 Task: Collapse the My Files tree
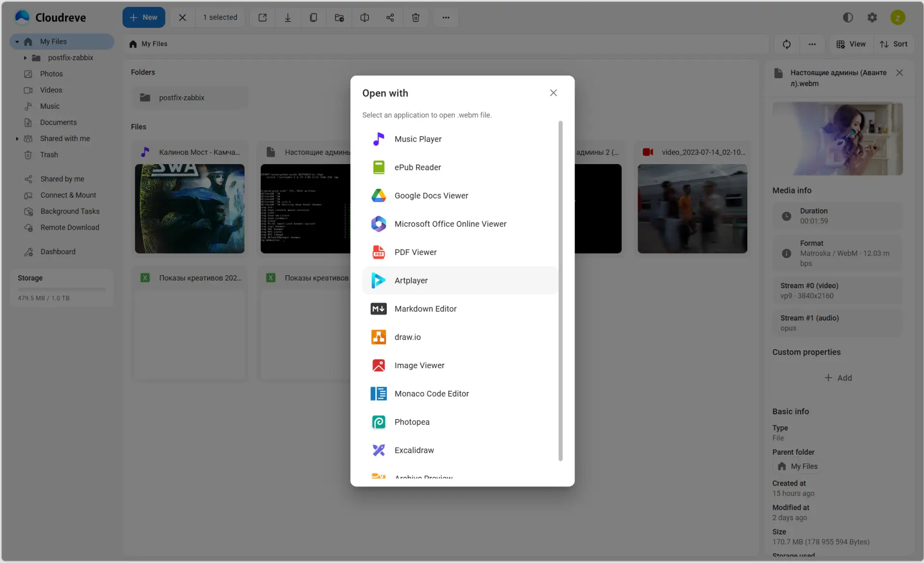(17, 42)
